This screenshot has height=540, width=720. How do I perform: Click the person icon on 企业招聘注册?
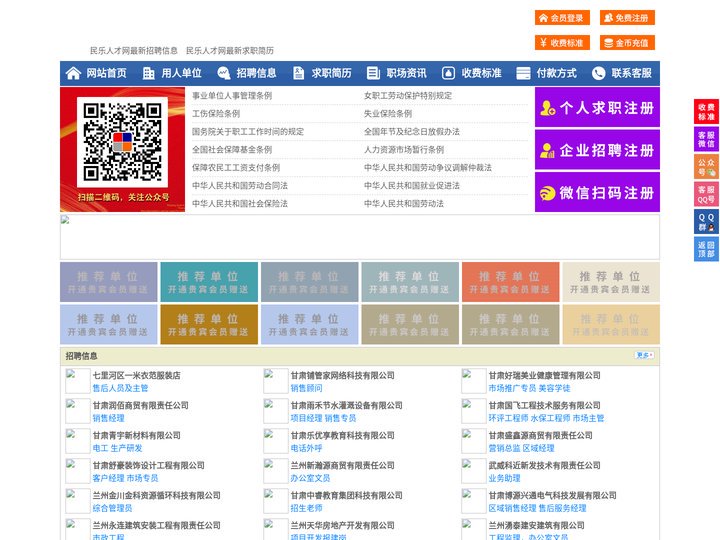[547, 150]
